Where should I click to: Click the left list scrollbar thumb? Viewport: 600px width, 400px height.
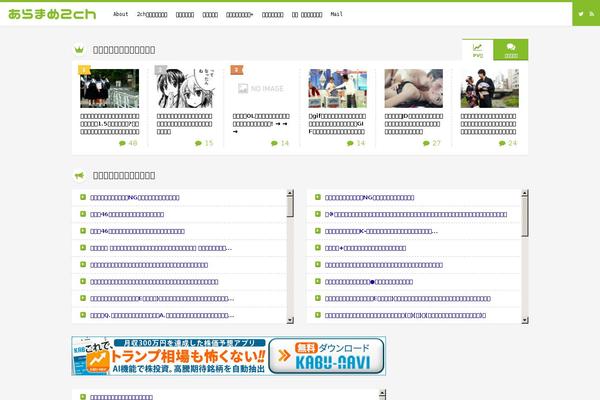click(290, 207)
